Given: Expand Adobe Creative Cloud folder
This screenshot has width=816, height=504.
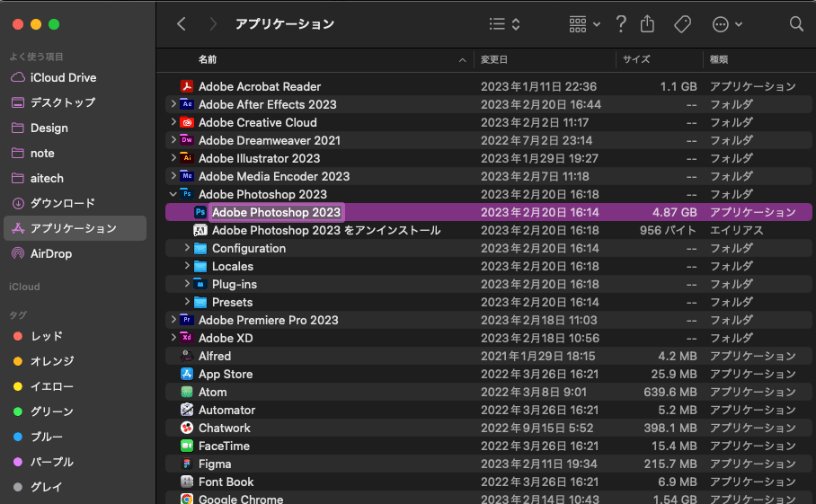Looking at the screenshot, I should click(x=173, y=122).
